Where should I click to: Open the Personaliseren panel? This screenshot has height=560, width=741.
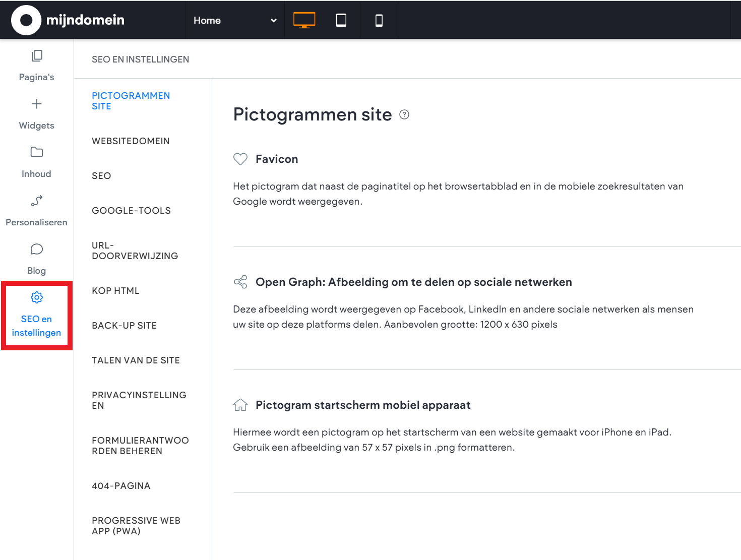pyautogui.click(x=36, y=211)
